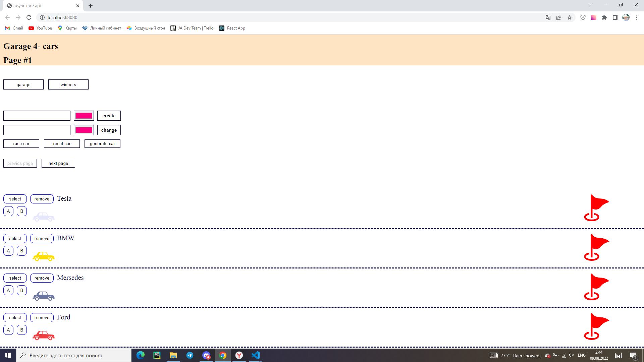The width and height of the screenshot is (644, 362).
Task: Stop the BMW engine with button B
Action: (x=22, y=251)
